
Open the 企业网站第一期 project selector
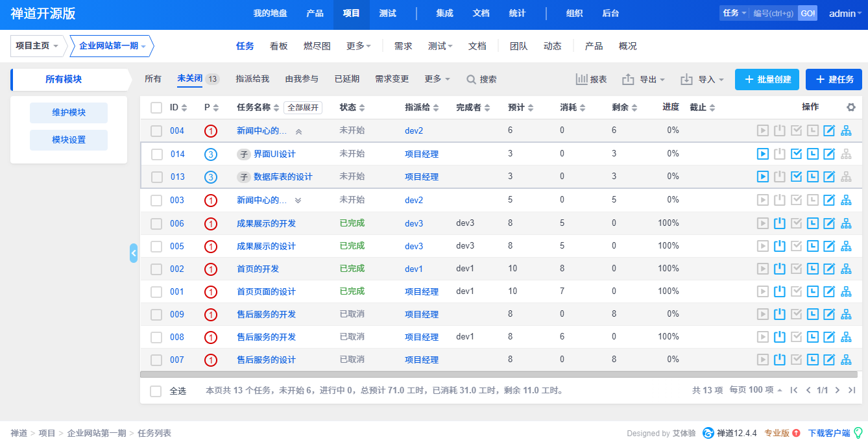(x=112, y=46)
